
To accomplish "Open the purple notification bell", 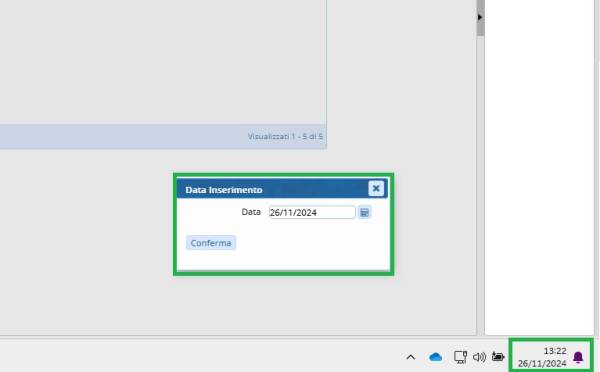I will click(x=578, y=357).
